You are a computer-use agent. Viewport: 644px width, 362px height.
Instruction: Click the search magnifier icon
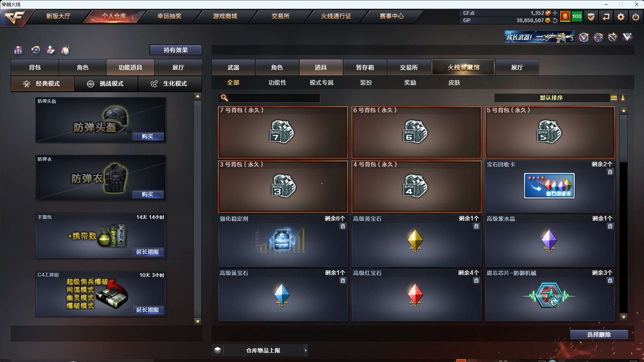coord(224,98)
